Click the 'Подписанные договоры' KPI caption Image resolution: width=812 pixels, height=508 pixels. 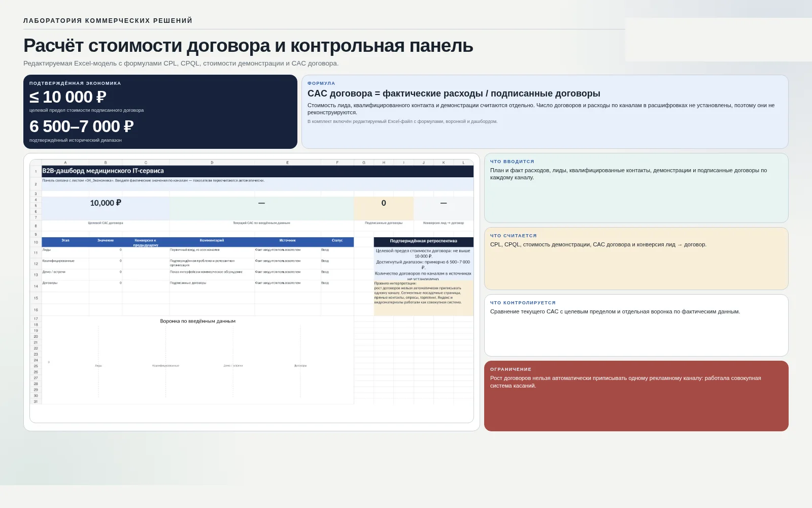[x=384, y=223]
